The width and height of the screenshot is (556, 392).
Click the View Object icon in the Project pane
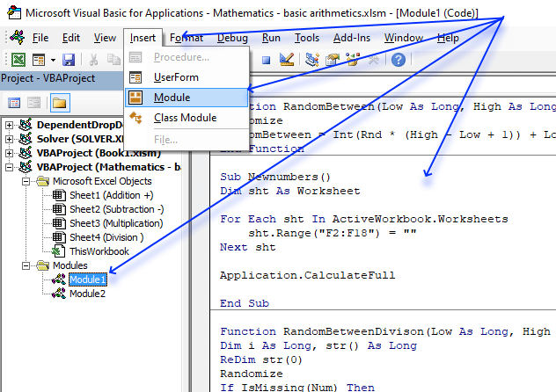point(34,103)
